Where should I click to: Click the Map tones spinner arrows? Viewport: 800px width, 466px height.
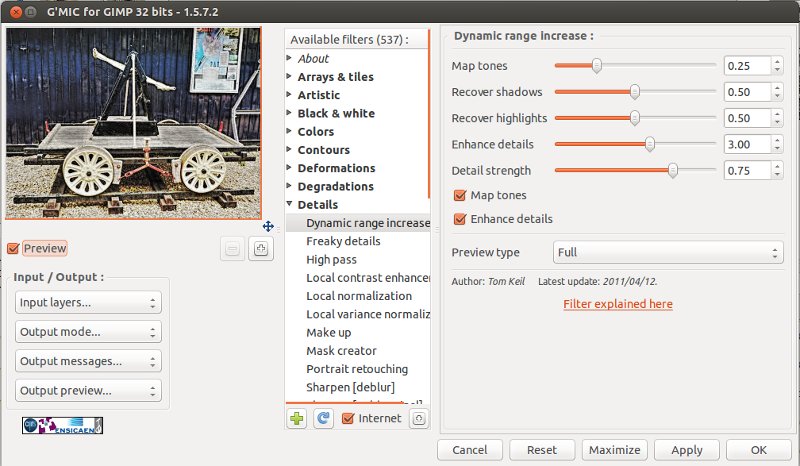click(777, 66)
